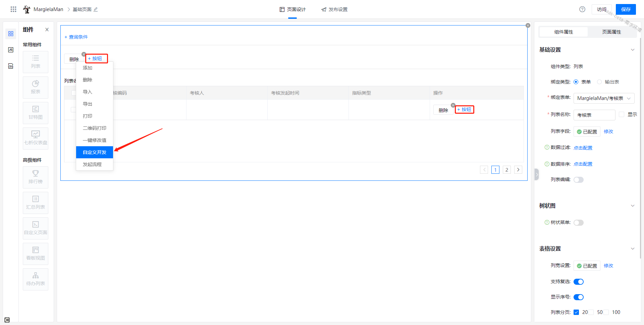Choose 导出 from button menu
The height and width of the screenshot is (325, 644).
click(x=95, y=104)
